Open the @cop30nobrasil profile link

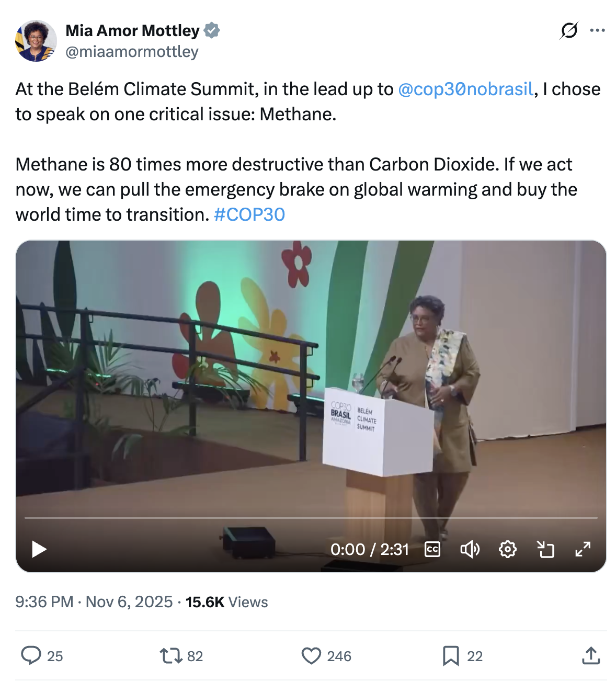[x=465, y=89]
